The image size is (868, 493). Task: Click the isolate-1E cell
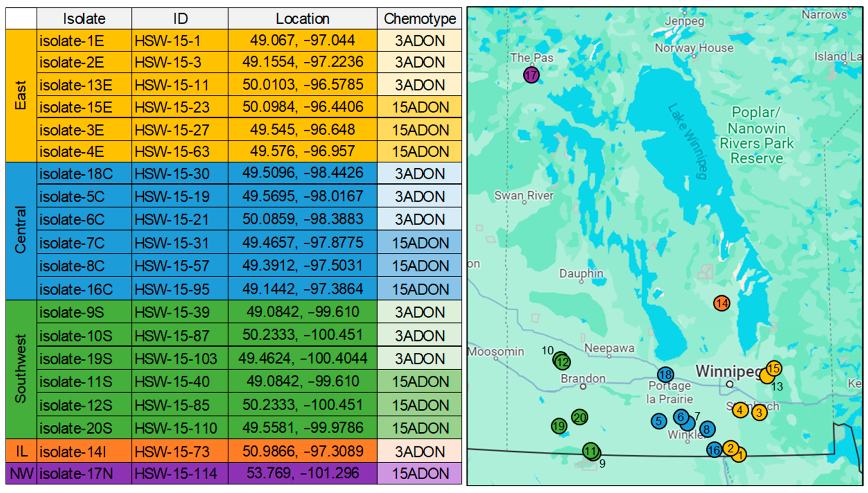[84, 41]
